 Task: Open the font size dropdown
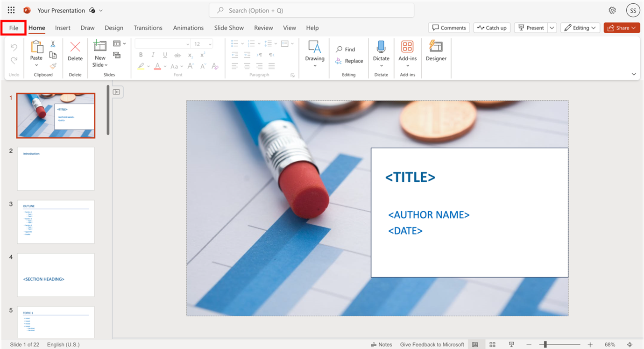click(x=210, y=43)
